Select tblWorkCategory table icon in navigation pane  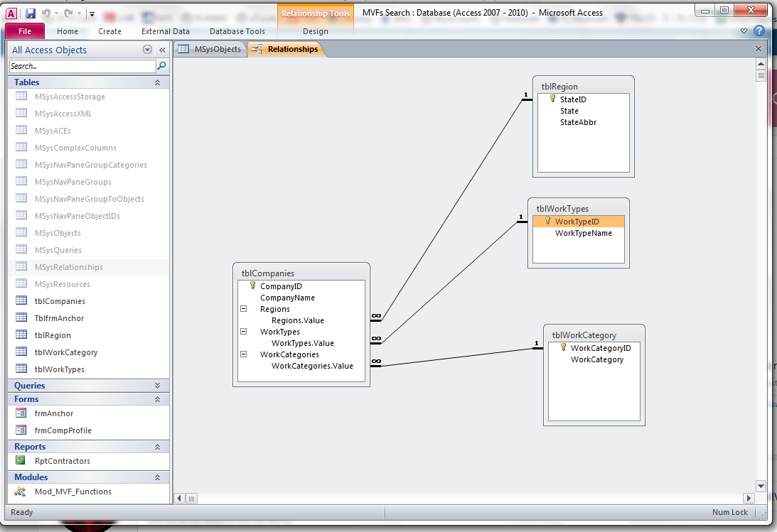tap(21, 352)
